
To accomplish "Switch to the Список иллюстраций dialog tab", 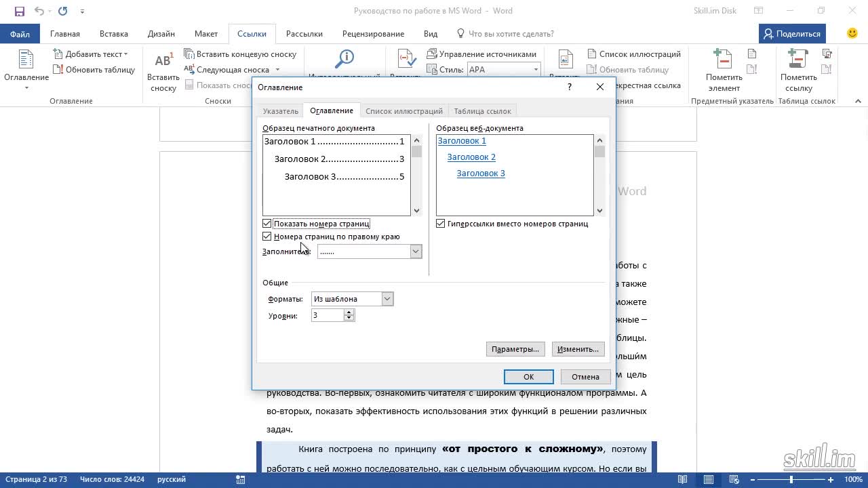I will (x=404, y=111).
